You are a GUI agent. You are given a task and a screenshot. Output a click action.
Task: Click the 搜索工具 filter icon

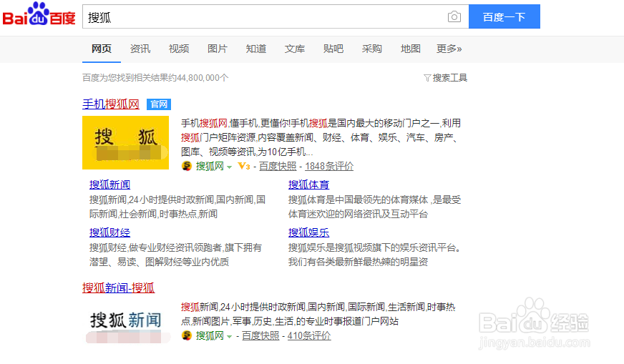427,78
